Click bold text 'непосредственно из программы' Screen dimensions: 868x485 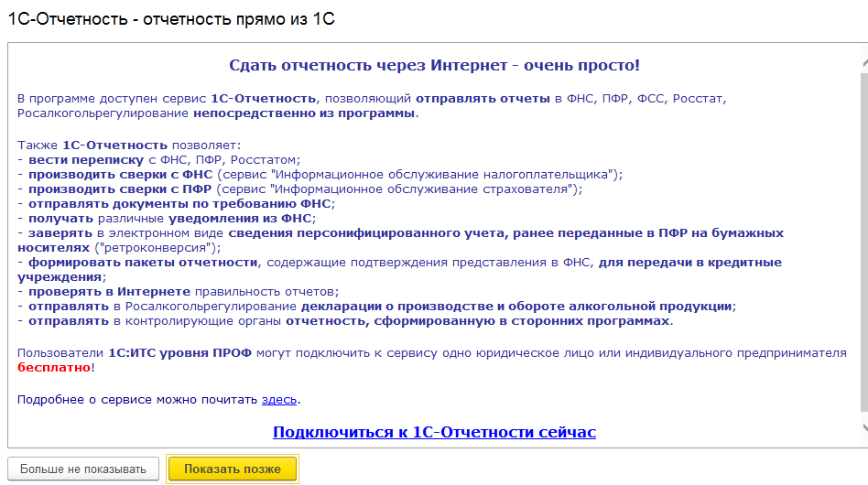click(x=304, y=113)
